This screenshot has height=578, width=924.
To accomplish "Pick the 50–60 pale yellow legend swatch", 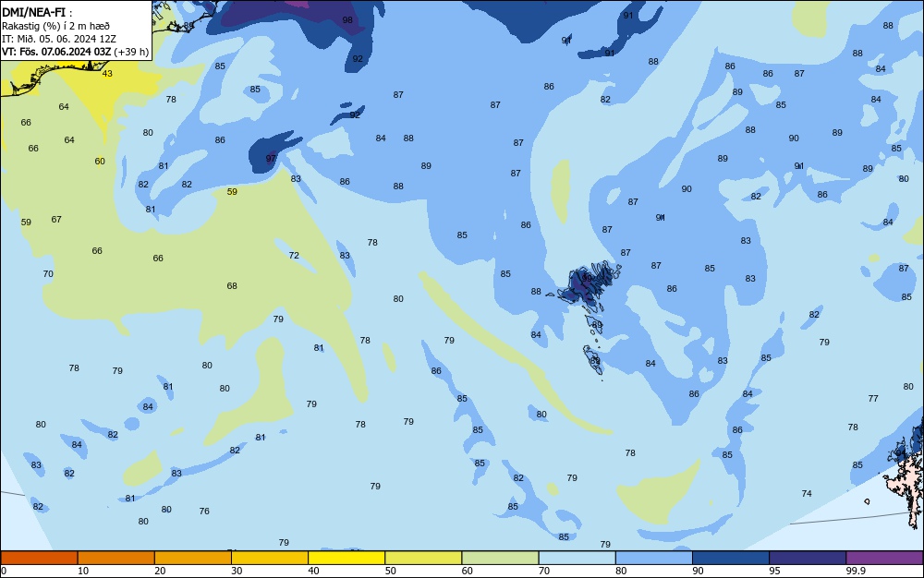I will (424, 558).
